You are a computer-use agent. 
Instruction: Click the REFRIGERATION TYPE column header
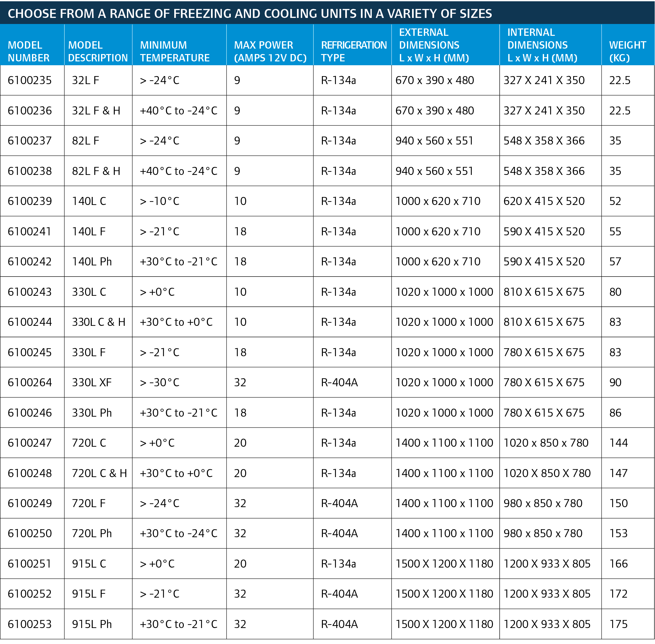click(354, 51)
